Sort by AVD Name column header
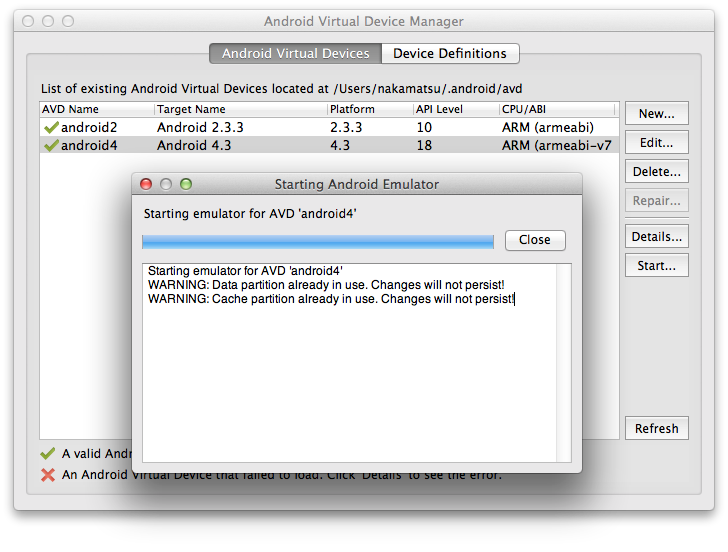The image size is (728, 552). click(97, 109)
